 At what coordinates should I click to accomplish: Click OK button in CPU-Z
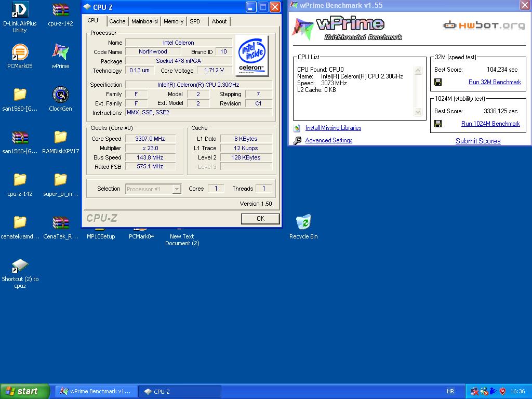tap(260, 219)
